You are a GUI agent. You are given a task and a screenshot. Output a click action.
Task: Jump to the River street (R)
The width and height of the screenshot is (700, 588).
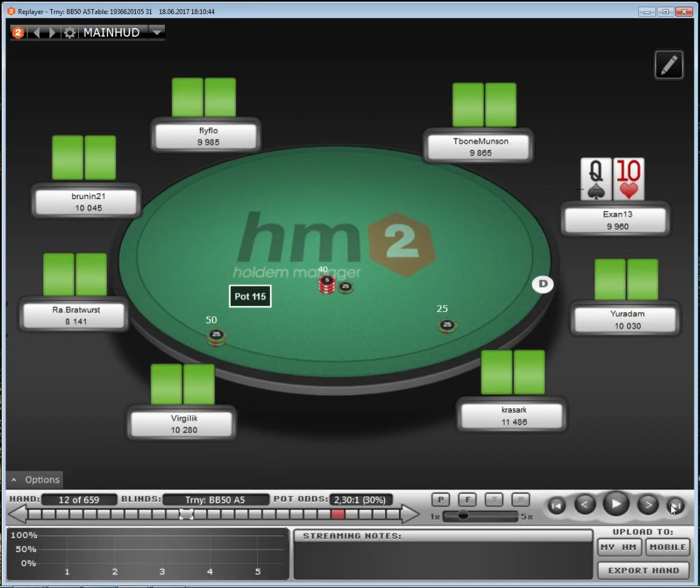tap(520, 499)
